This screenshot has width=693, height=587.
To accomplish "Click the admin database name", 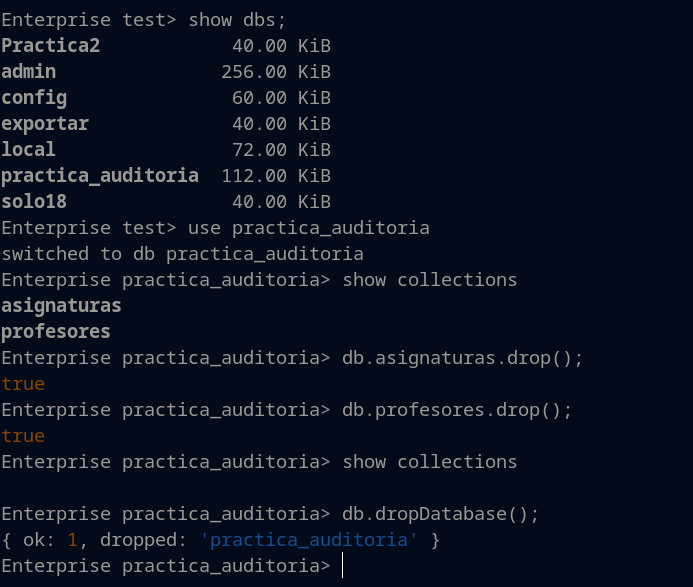I will (28, 72).
